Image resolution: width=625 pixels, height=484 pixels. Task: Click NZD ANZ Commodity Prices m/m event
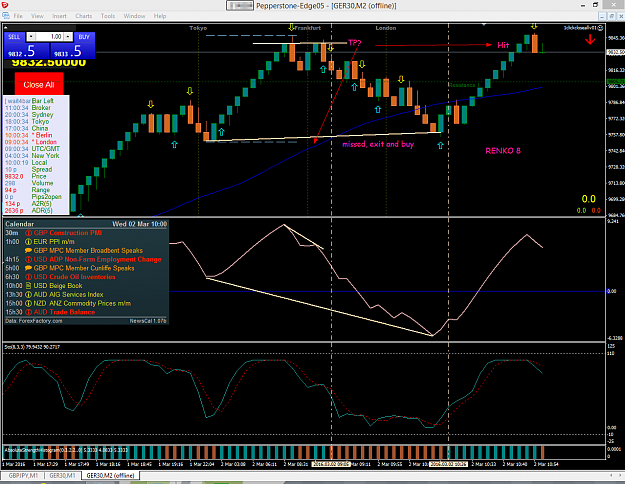point(78,303)
